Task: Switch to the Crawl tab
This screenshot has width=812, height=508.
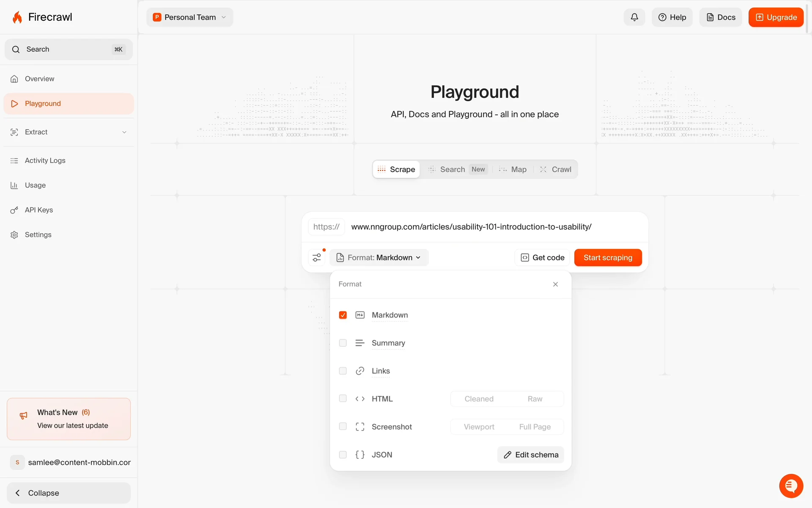Action: tap(556, 169)
